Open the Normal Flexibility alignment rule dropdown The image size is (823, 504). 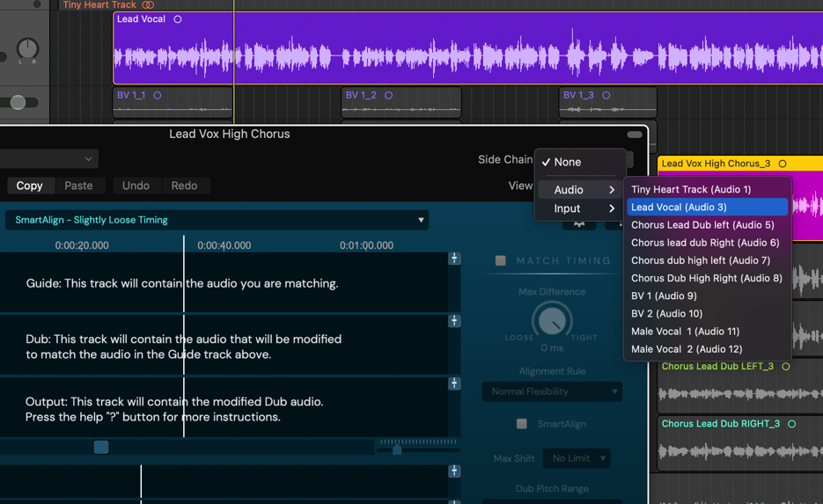pyautogui.click(x=552, y=391)
